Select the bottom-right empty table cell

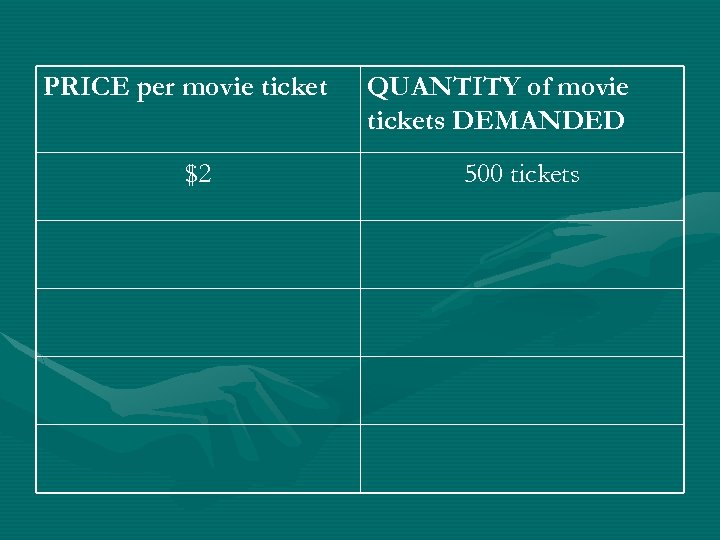522,458
